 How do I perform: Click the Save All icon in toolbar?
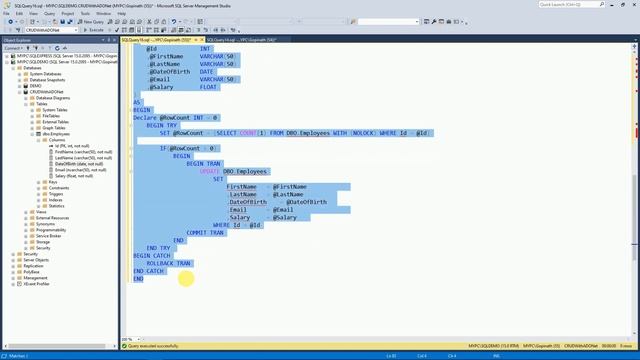click(70, 22)
